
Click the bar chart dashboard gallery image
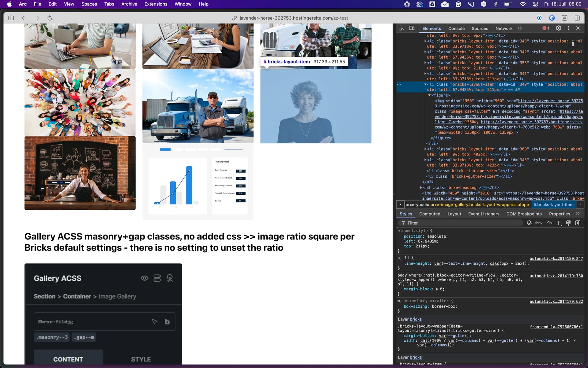[198, 182]
